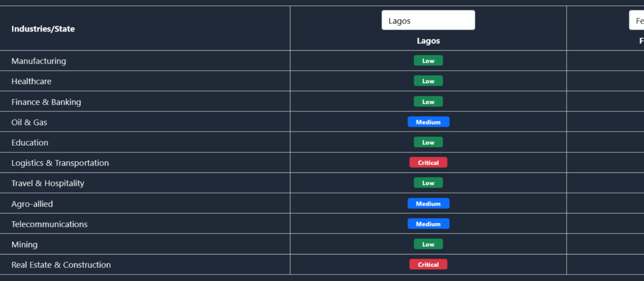
Task: Click the Industries/State column header
Action: (x=43, y=29)
